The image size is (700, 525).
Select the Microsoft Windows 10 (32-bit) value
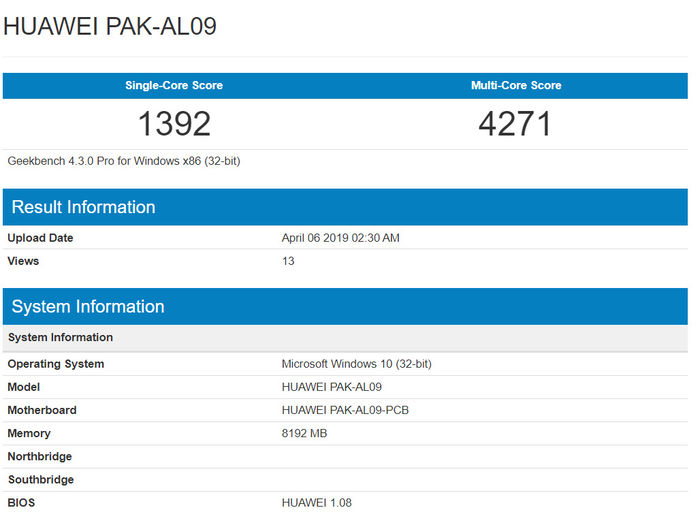357,364
